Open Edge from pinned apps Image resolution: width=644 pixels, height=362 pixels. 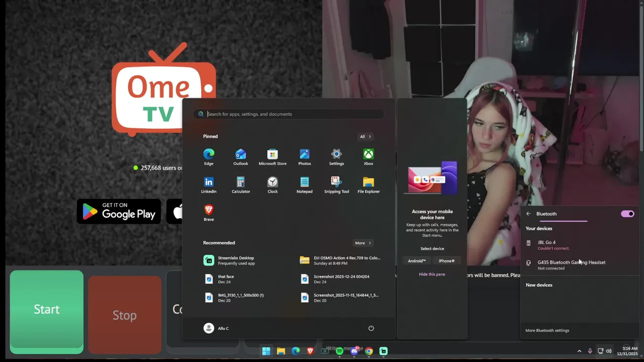[x=209, y=157]
